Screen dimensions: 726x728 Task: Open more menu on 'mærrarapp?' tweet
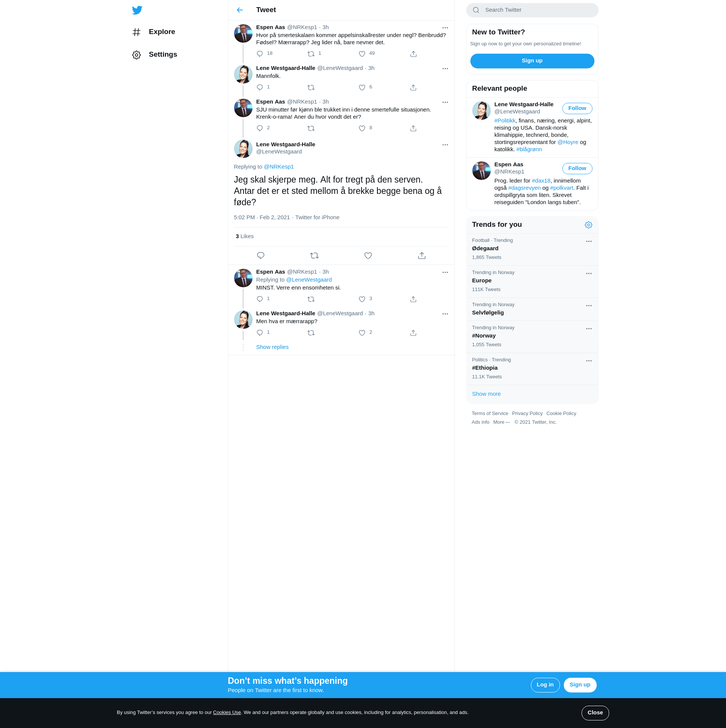coord(445,314)
